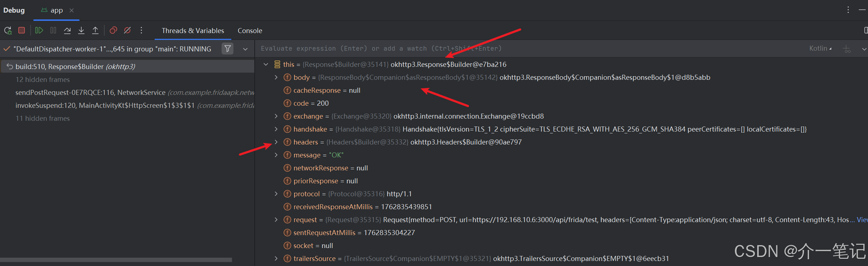This screenshot has height=266, width=868.
Task: Switch to Threads & Variables tab
Action: click(193, 31)
